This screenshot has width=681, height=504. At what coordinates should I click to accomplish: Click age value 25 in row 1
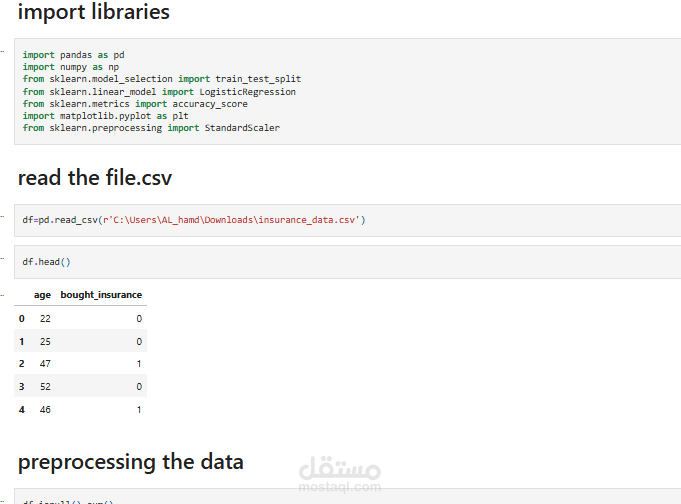point(45,342)
